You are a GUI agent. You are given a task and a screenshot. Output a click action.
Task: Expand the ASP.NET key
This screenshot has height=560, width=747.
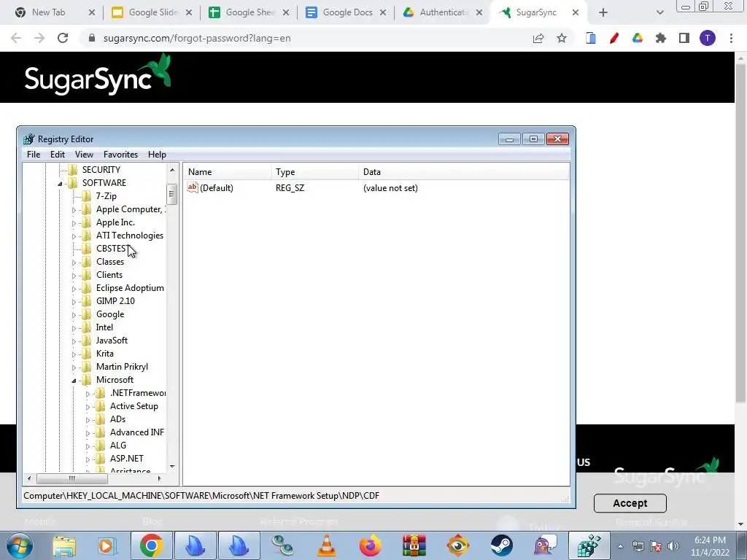[x=88, y=459]
